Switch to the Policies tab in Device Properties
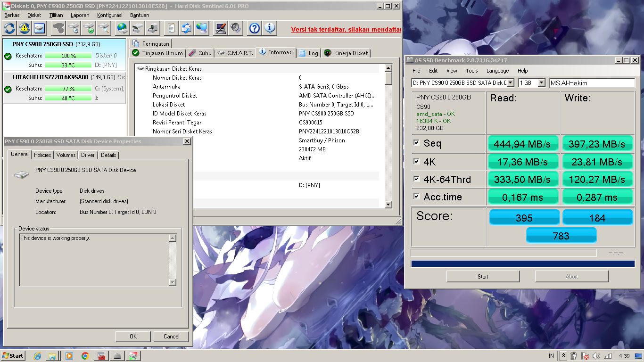Viewport: 644px width, 362px height. [42, 155]
